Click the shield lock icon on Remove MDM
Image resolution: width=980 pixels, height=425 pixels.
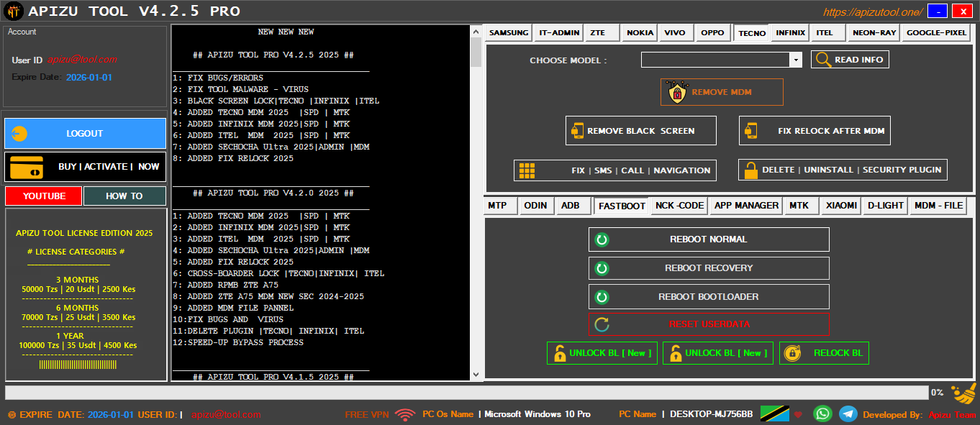tap(676, 92)
